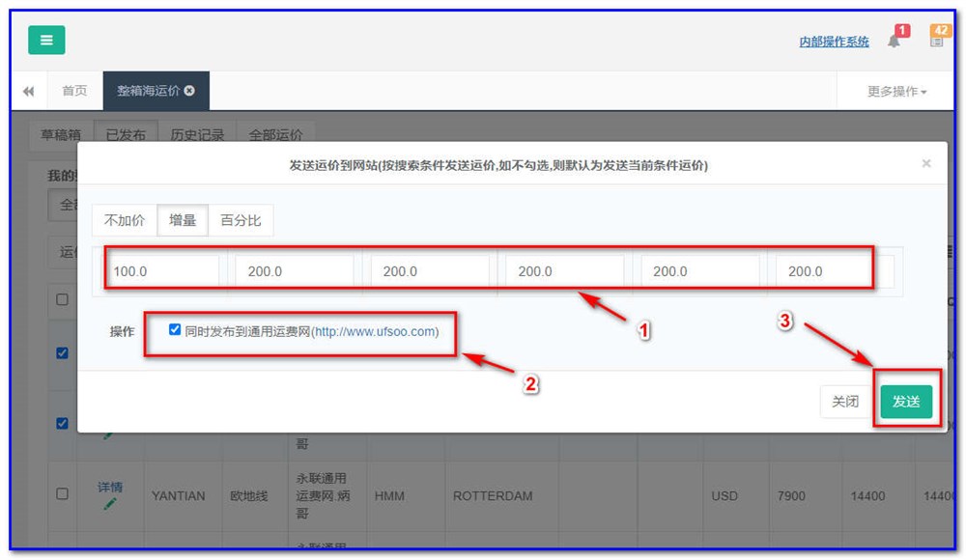Check the YANTIAN row checkbox
The width and height of the screenshot is (966, 560).
62,493
